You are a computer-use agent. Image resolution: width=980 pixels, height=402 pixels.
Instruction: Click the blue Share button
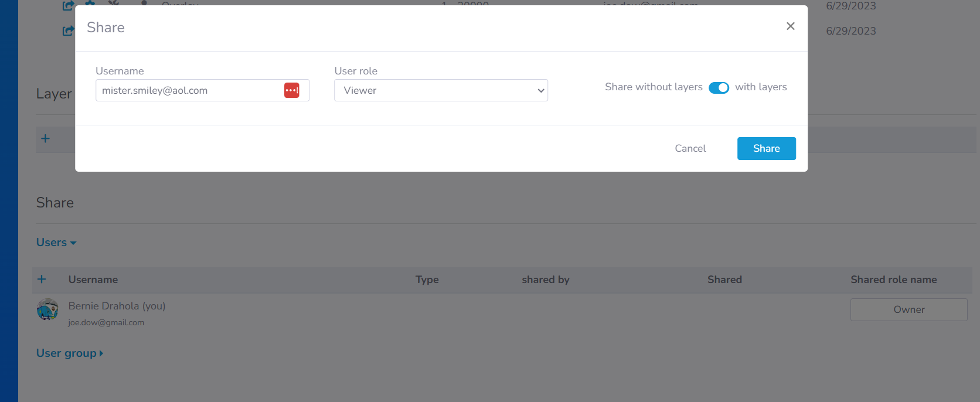pos(766,148)
